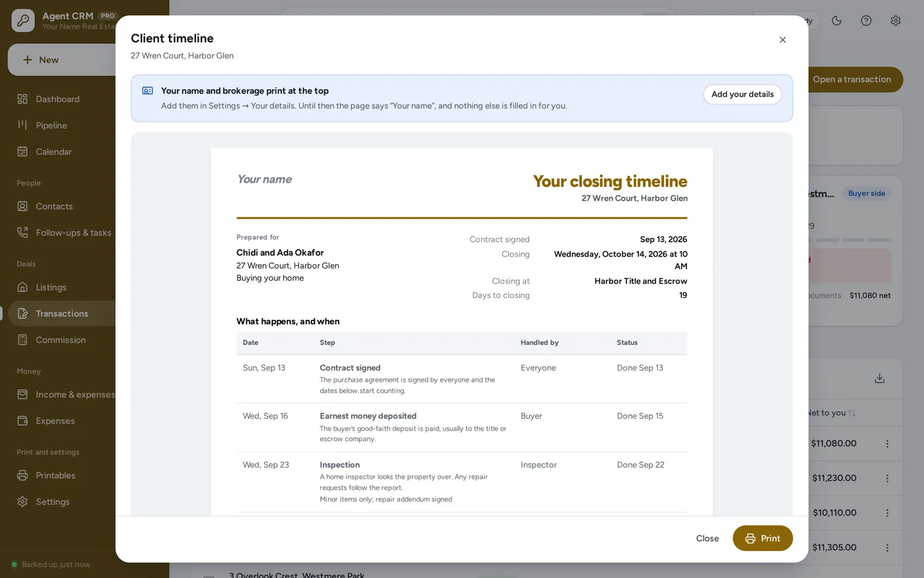Open row menu for $11,080.00 transaction

[x=887, y=444]
